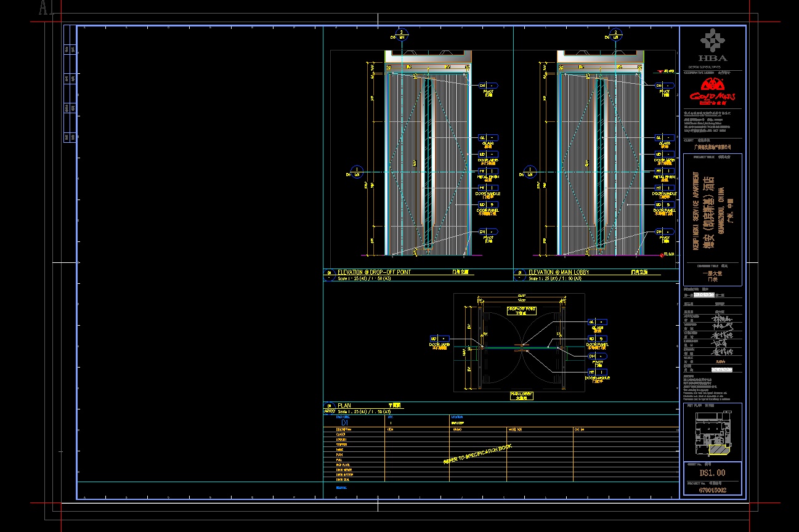The image size is (799, 532).
Task: Click the PUSH row in door schedule
Action: pos(501,454)
